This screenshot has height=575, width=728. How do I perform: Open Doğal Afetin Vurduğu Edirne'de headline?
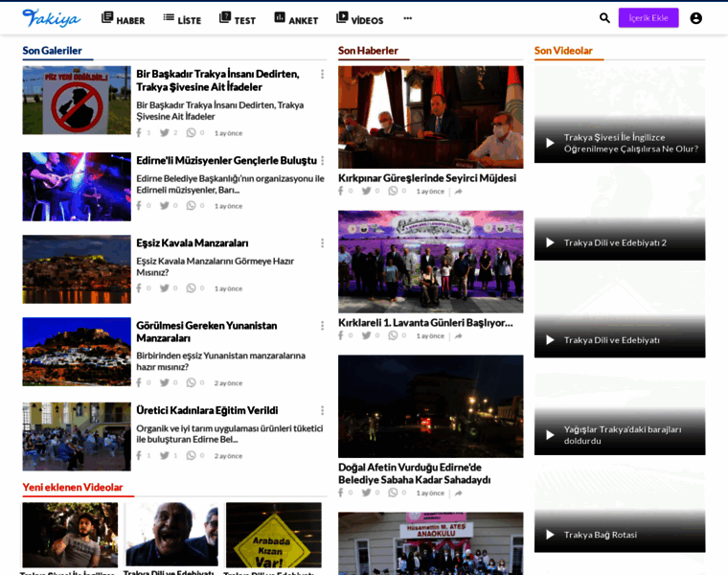414,473
